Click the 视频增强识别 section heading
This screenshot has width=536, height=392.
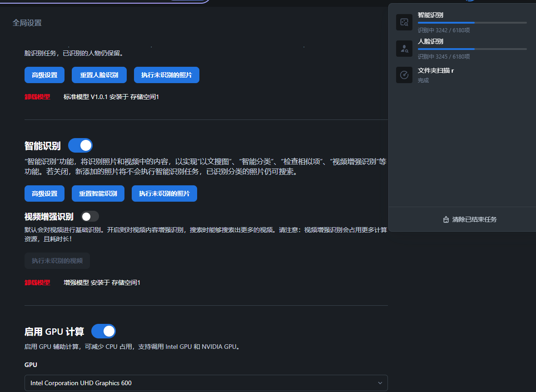pyautogui.click(x=49, y=217)
